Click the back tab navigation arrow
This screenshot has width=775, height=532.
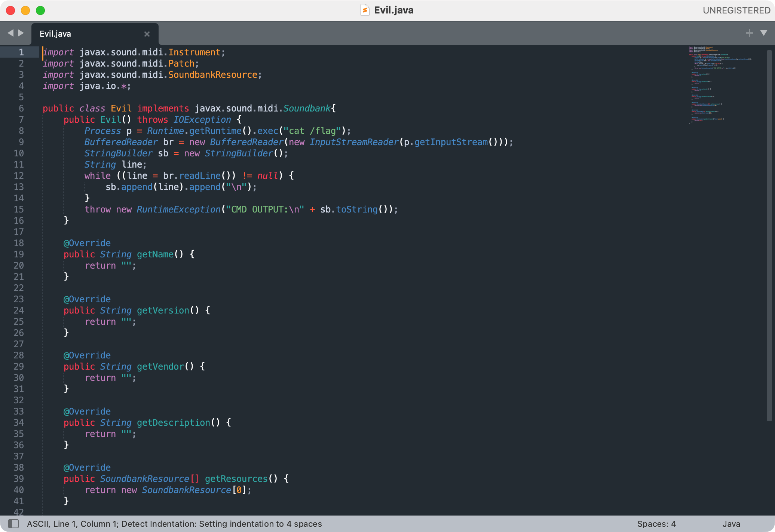click(x=10, y=33)
